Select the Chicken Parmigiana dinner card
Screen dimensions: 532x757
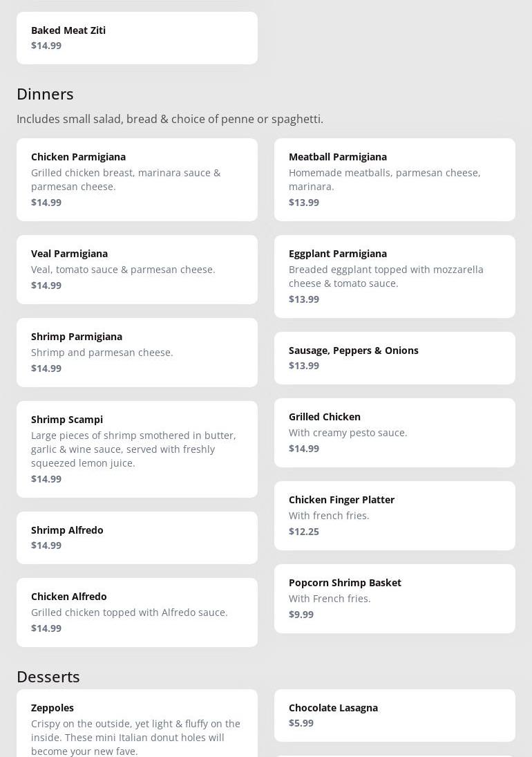pyautogui.click(x=137, y=180)
